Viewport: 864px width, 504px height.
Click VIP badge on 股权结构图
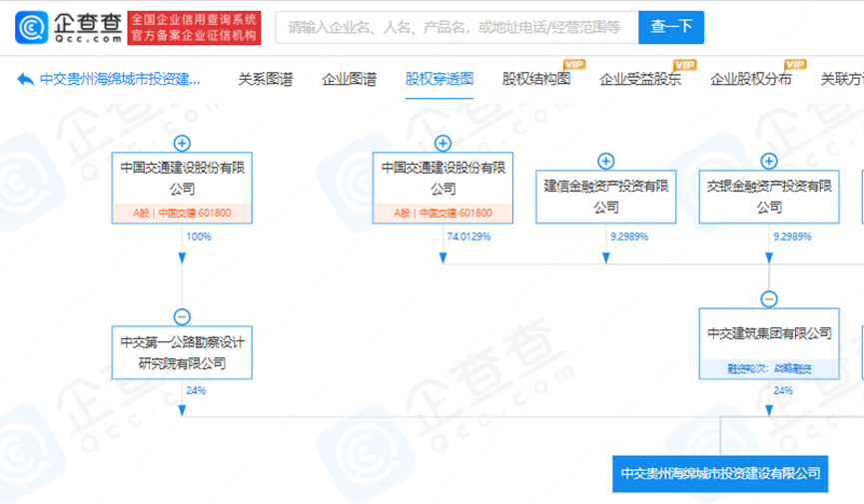pyautogui.click(x=573, y=65)
